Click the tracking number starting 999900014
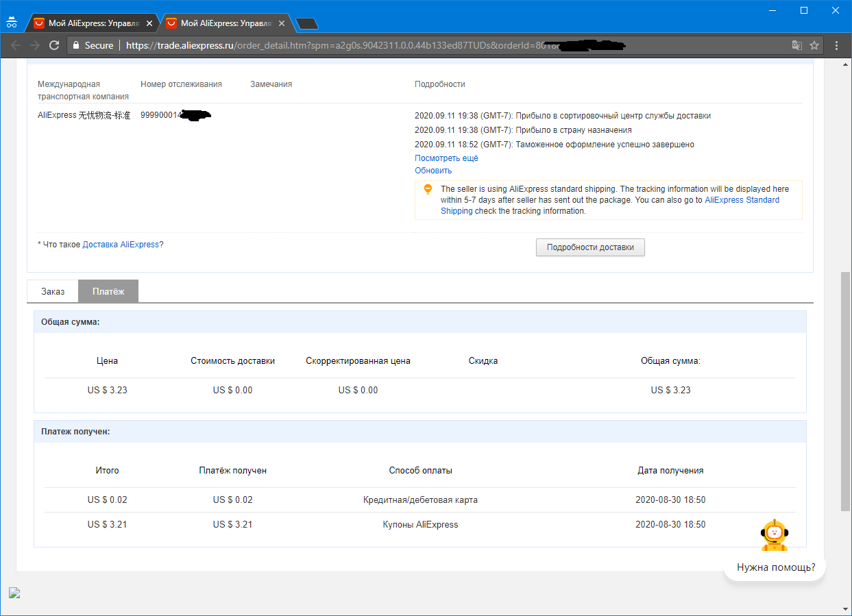 [x=175, y=115]
